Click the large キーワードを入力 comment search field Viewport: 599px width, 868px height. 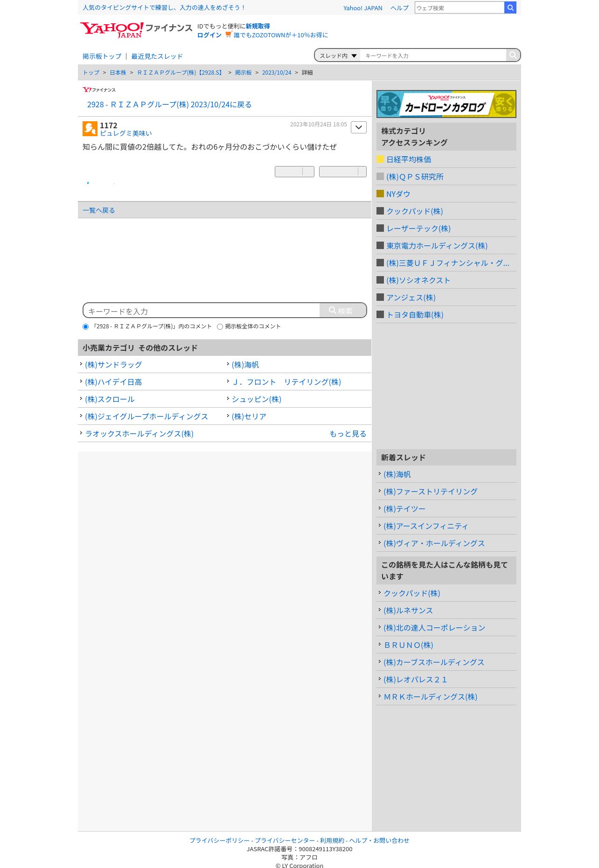pyautogui.click(x=202, y=311)
